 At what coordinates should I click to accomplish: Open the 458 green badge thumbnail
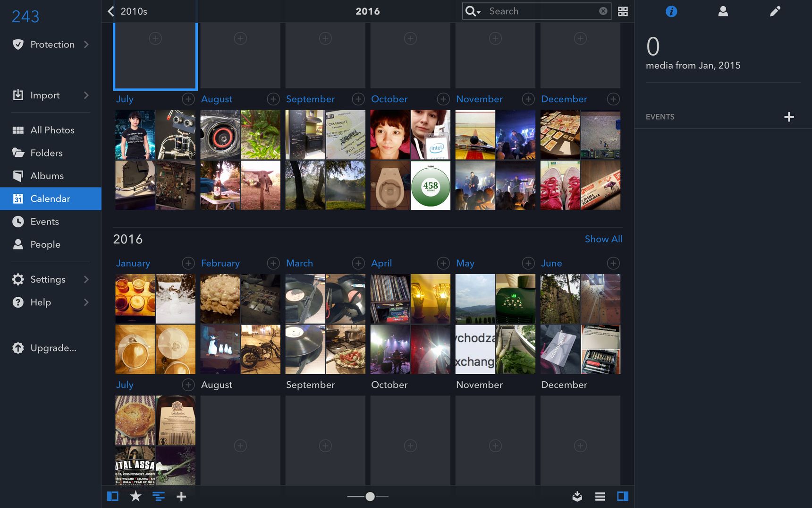point(431,185)
